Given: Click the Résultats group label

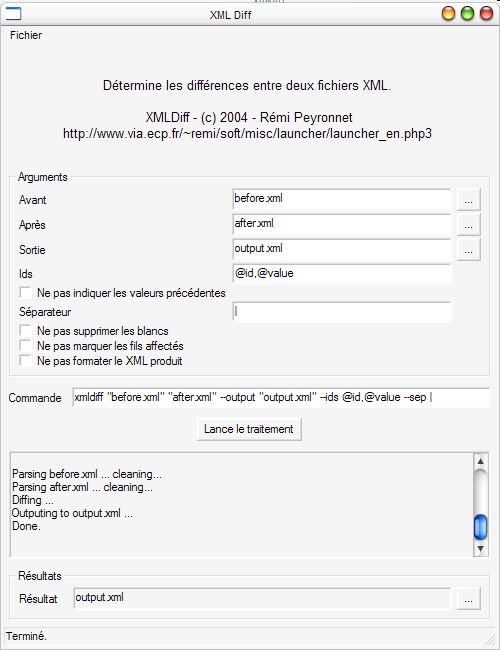Looking at the screenshot, I should (x=39, y=576).
